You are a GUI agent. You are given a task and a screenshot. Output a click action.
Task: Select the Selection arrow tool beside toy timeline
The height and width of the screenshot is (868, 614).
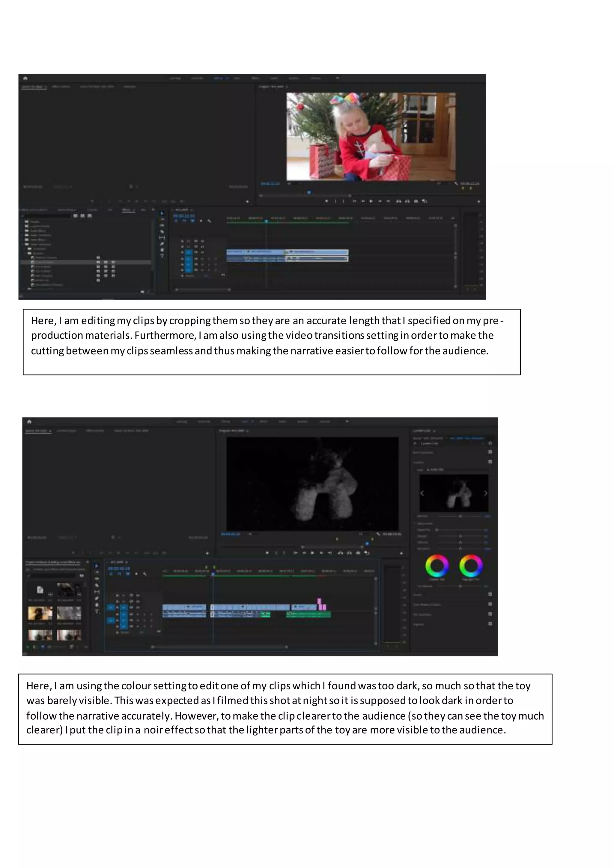[97, 566]
